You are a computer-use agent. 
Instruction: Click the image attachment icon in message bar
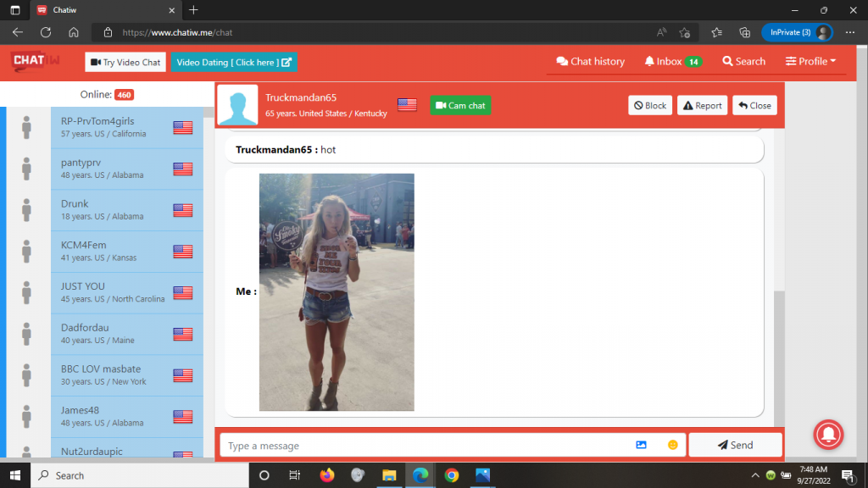coord(641,445)
